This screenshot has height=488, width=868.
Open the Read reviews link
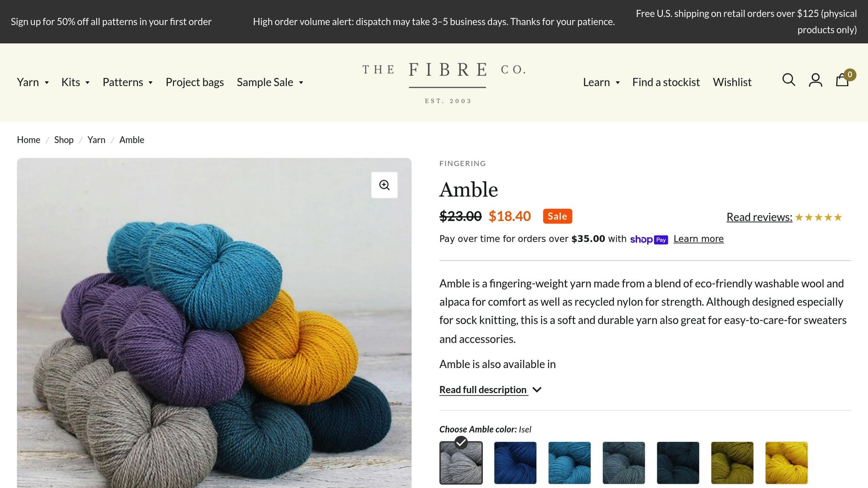coord(759,217)
